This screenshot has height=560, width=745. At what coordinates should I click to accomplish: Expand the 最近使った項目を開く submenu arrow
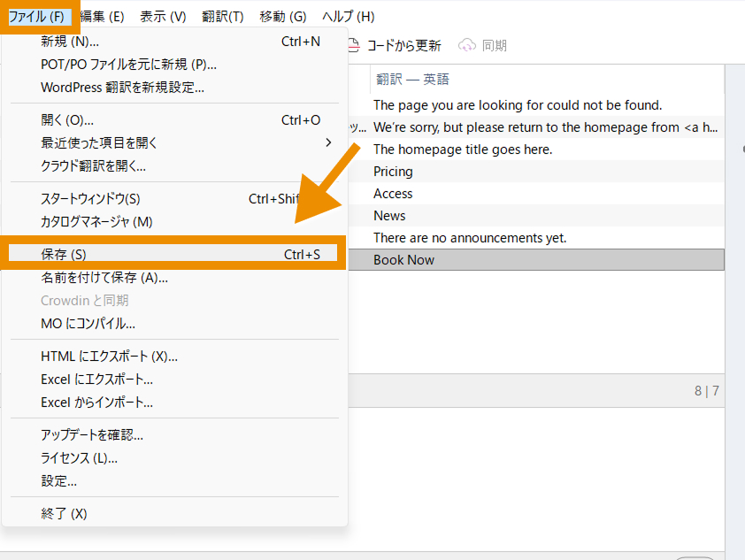click(x=328, y=142)
